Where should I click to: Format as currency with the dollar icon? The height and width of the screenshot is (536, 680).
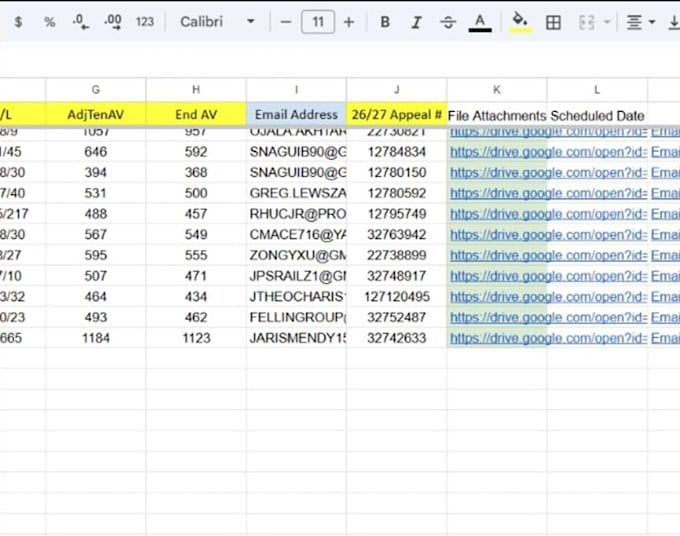[18, 22]
